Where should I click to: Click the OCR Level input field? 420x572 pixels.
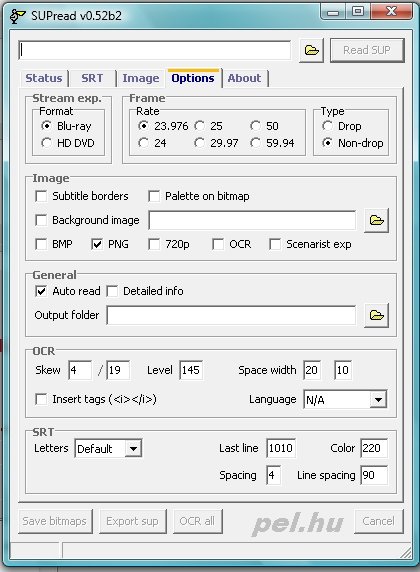tap(191, 370)
